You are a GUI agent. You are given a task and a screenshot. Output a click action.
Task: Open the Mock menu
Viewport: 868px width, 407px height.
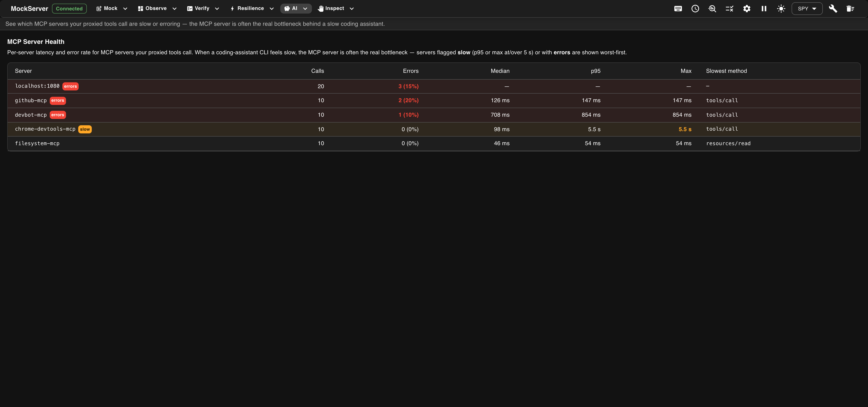[112, 8]
